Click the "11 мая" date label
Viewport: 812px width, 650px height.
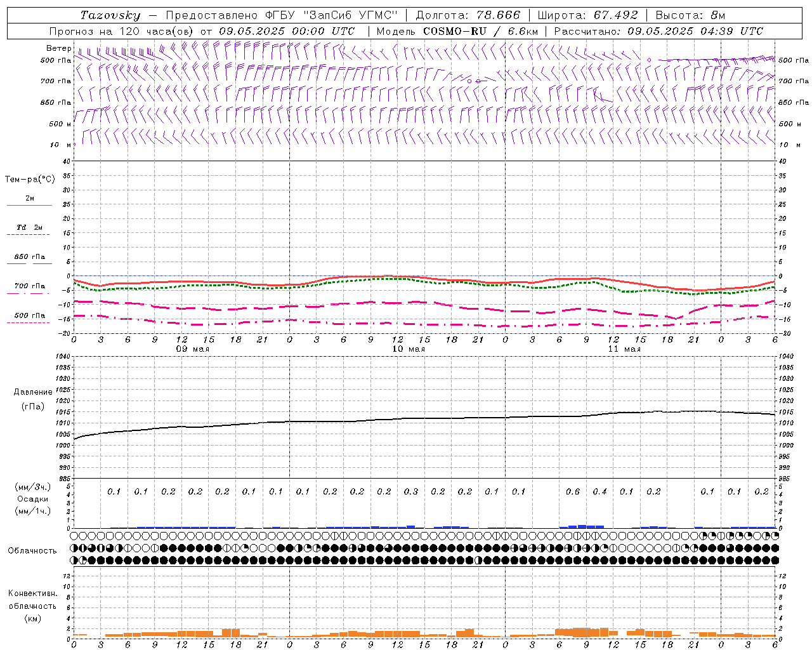624,349
